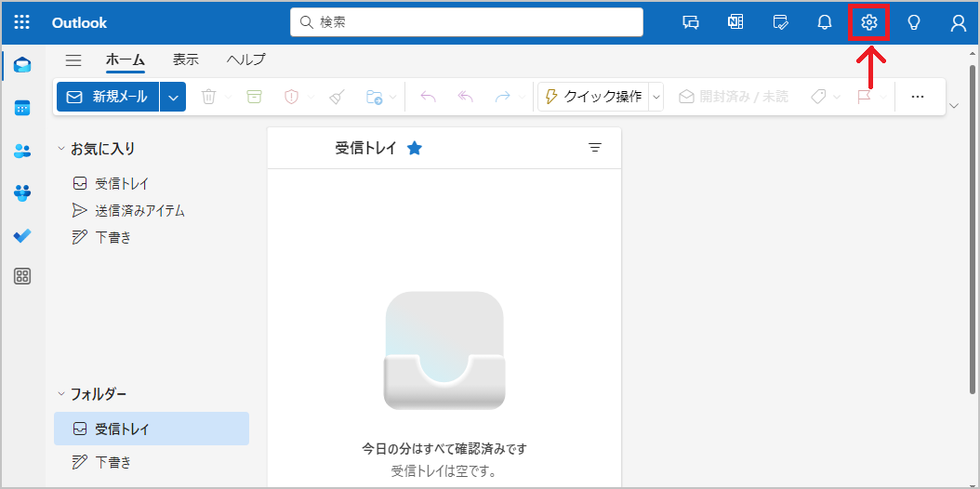
Task: Click the Tips lightbulb icon
Action: [x=913, y=22]
